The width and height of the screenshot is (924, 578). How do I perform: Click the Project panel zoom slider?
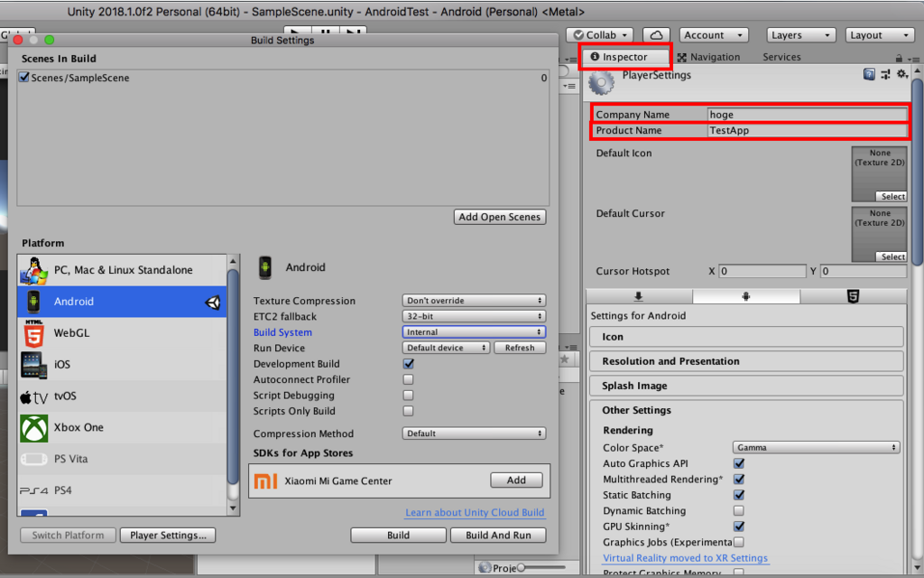[x=542, y=568]
